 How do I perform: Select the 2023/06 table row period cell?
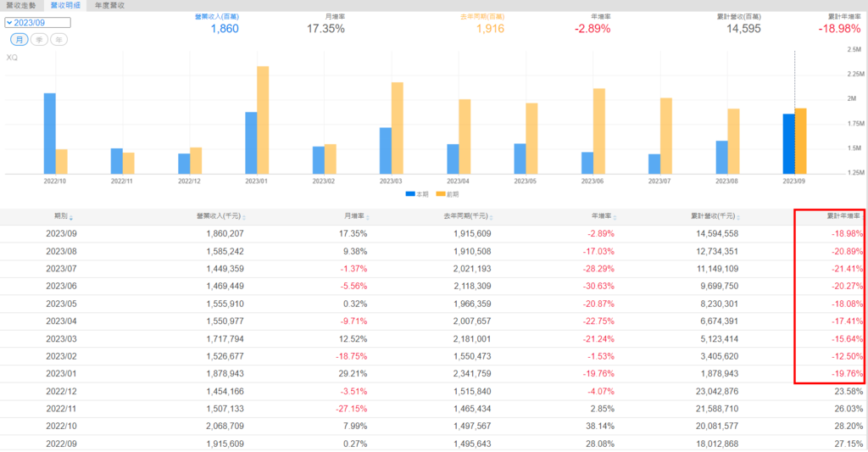coord(61,287)
